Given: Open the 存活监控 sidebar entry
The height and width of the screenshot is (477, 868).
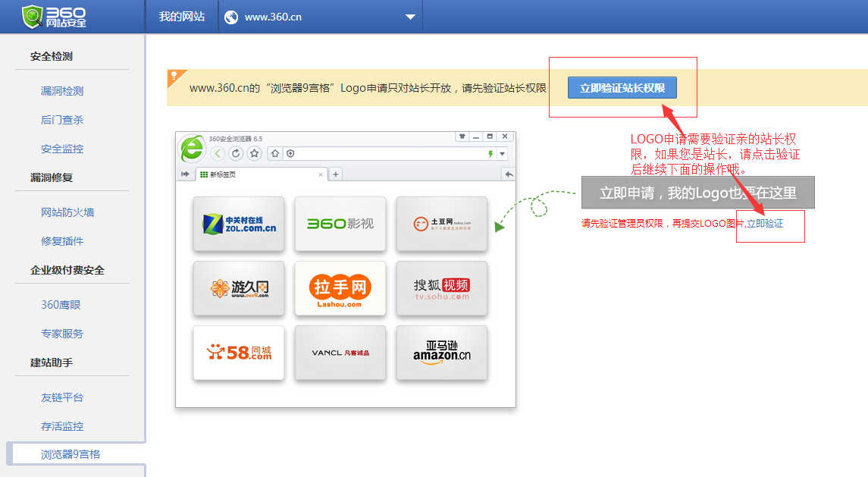Looking at the screenshot, I should (x=62, y=426).
